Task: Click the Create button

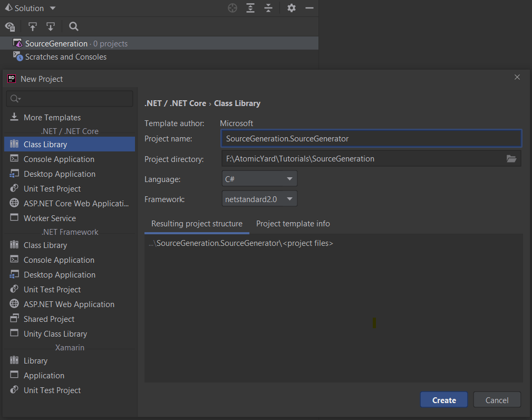Action: click(x=444, y=400)
